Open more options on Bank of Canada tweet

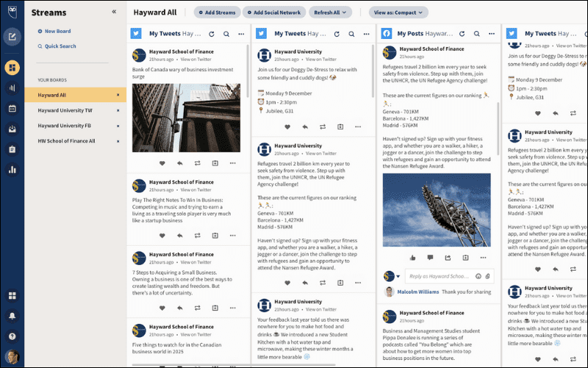[x=232, y=163]
